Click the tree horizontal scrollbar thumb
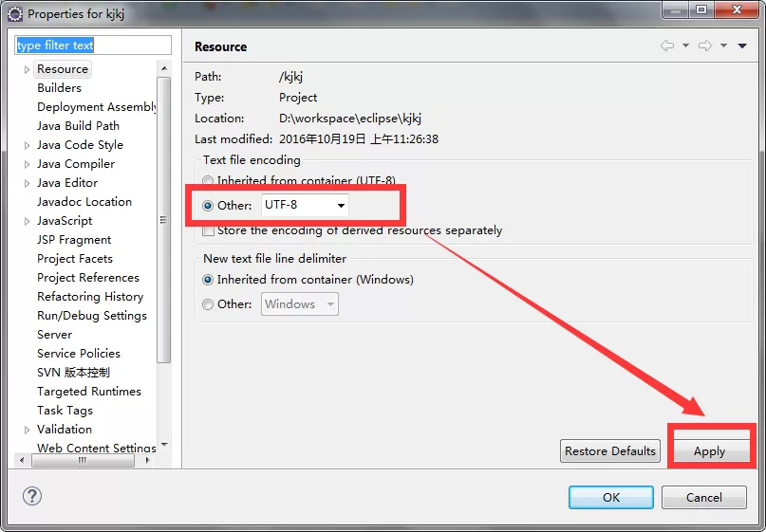 83,460
